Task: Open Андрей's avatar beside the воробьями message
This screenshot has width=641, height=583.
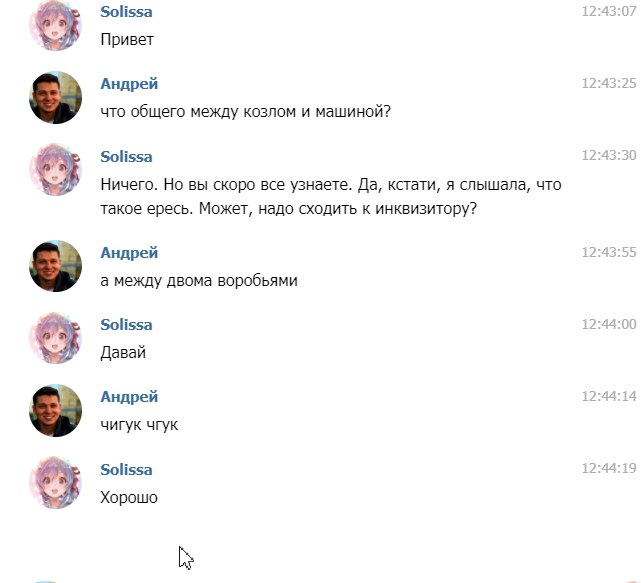Action: pos(55,266)
